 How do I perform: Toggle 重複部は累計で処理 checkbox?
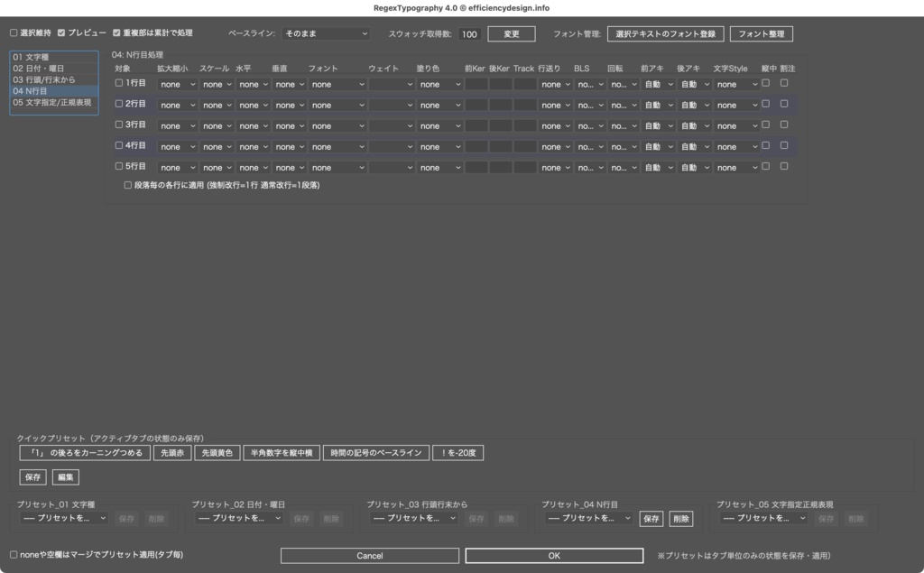tap(116, 33)
